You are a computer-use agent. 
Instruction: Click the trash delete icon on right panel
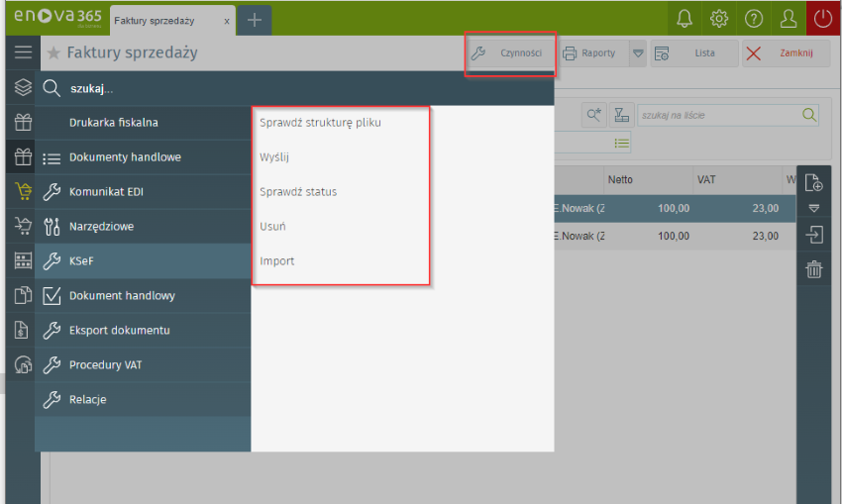[x=813, y=269]
